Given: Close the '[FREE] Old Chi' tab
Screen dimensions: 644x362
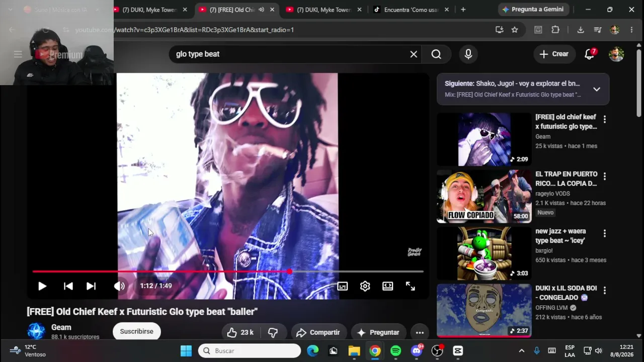Looking at the screenshot, I should (272, 10).
